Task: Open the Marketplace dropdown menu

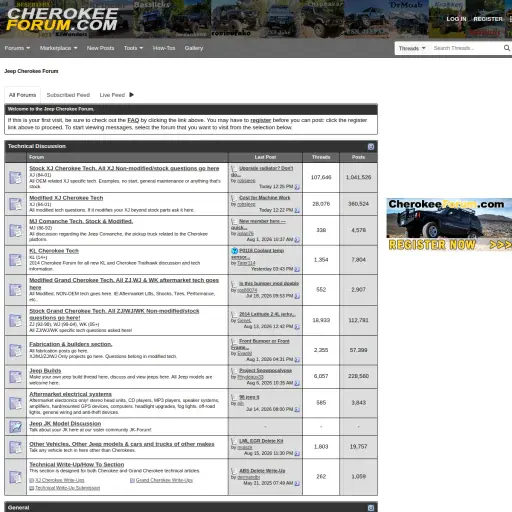Action: [x=59, y=48]
